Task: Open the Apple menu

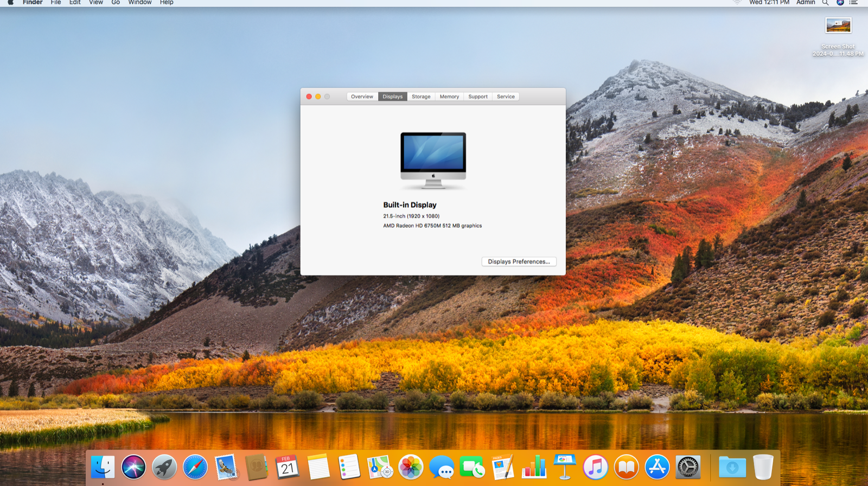Action: (x=10, y=3)
